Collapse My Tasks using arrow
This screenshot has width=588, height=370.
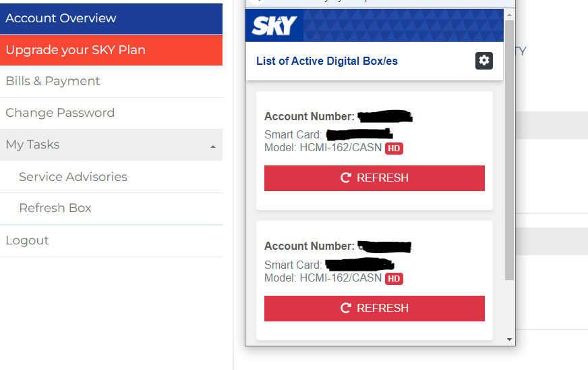213,146
